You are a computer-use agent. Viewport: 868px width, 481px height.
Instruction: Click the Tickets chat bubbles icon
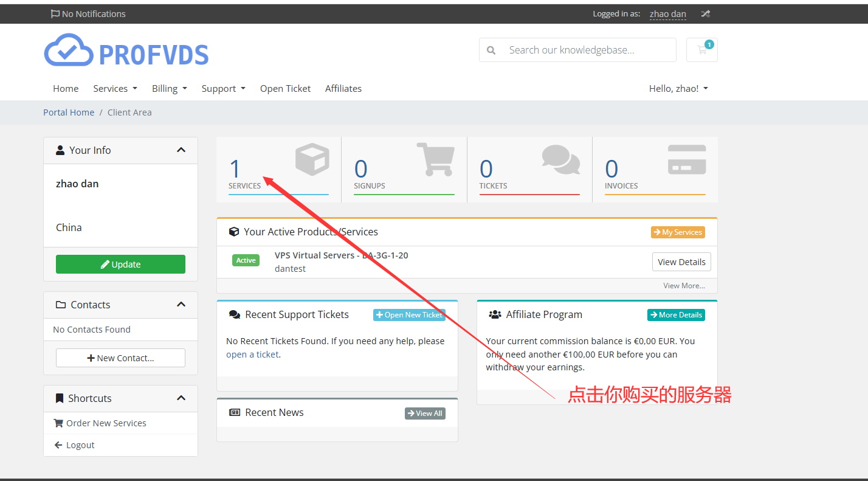[x=560, y=160]
